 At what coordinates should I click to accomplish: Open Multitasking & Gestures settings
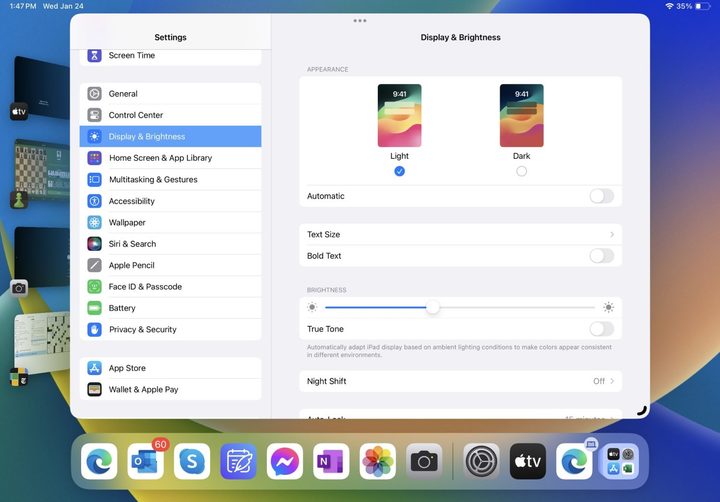(x=170, y=180)
